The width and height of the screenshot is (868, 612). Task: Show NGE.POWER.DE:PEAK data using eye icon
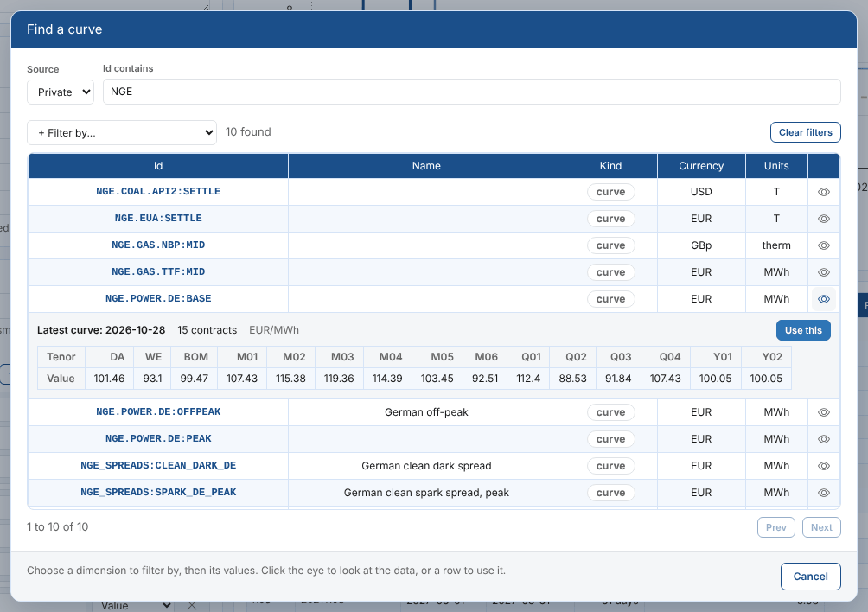pos(824,439)
